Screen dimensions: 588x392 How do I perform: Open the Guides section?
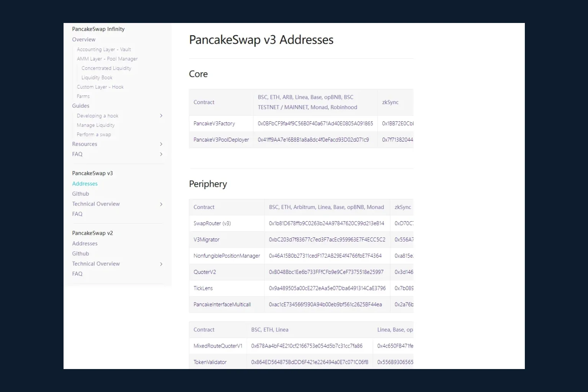tap(81, 106)
